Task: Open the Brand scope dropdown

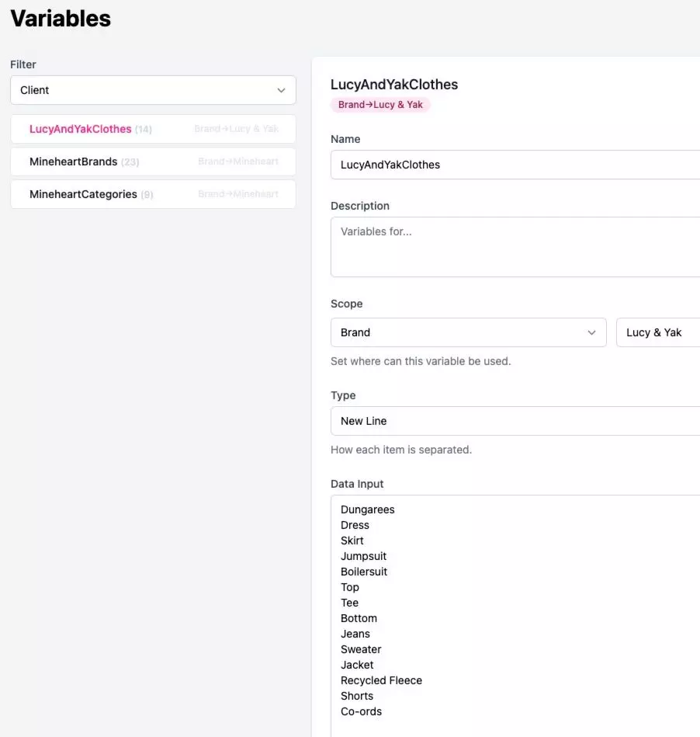Action: [469, 332]
